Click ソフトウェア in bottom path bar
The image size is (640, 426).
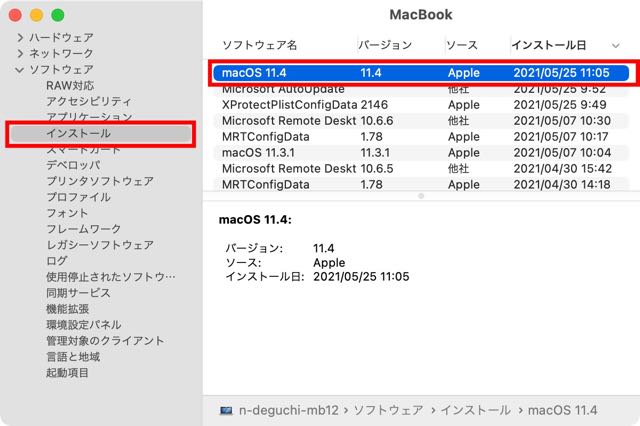(x=388, y=410)
